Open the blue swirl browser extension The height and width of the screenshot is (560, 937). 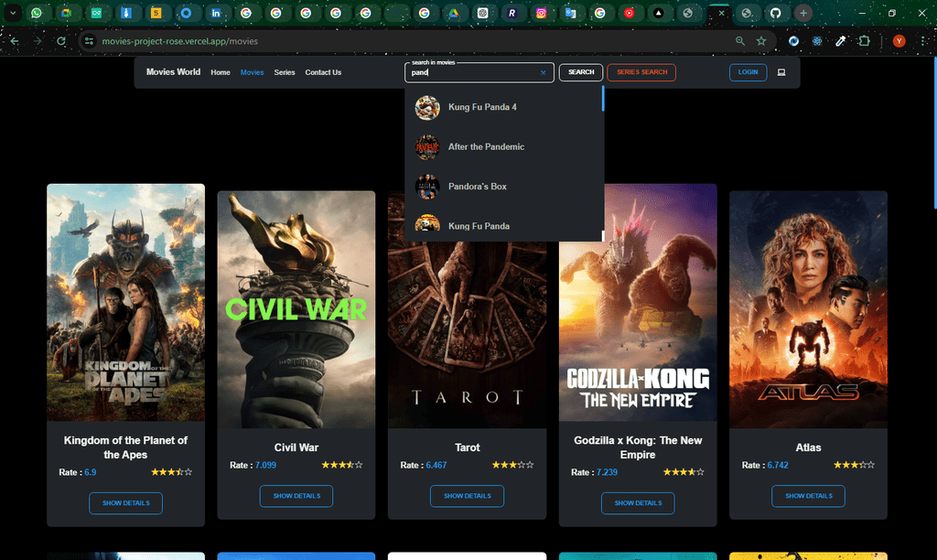[x=793, y=41]
